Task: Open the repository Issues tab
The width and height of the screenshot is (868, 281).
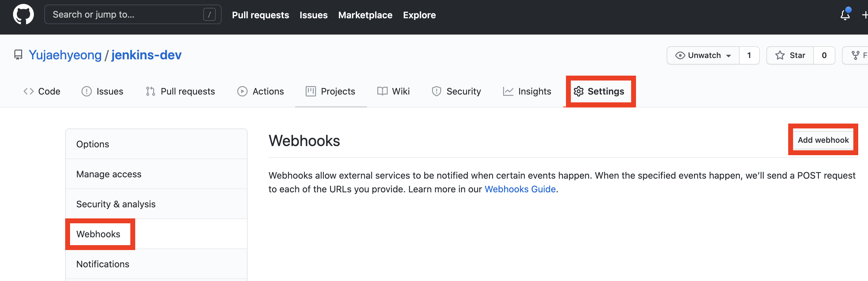Action: (x=102, y=91)
